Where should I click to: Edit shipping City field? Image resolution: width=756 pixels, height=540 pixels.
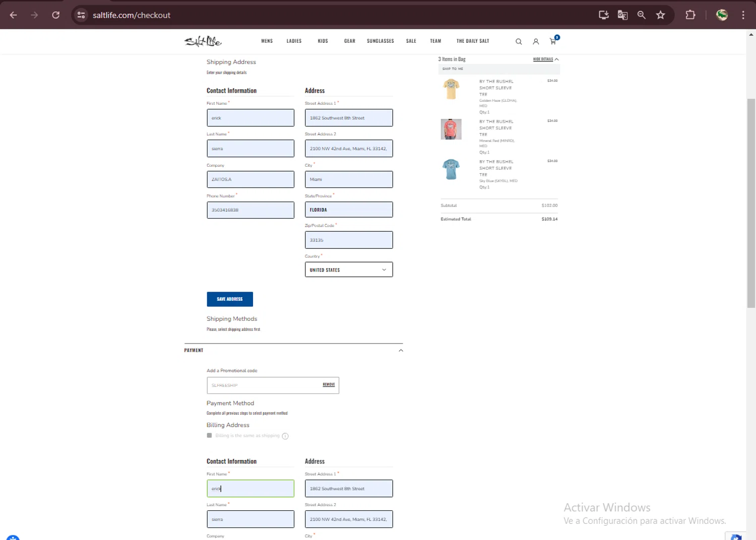point(349,179)
